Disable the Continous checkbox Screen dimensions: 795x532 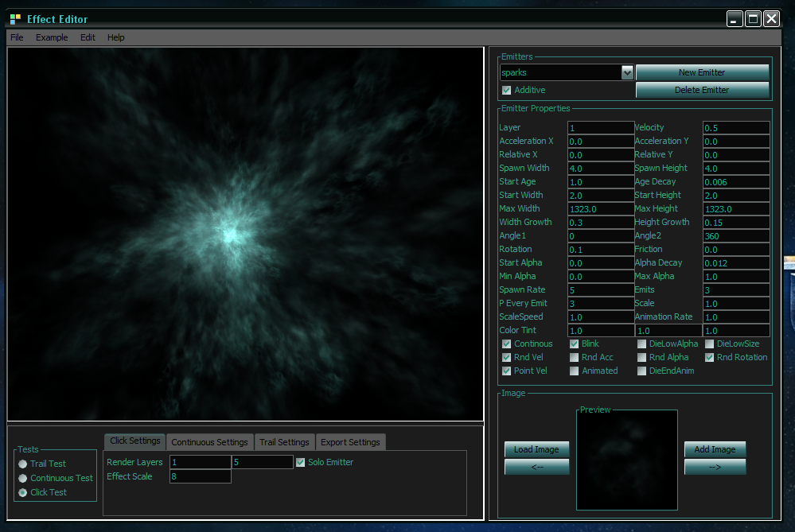point(507,344)
